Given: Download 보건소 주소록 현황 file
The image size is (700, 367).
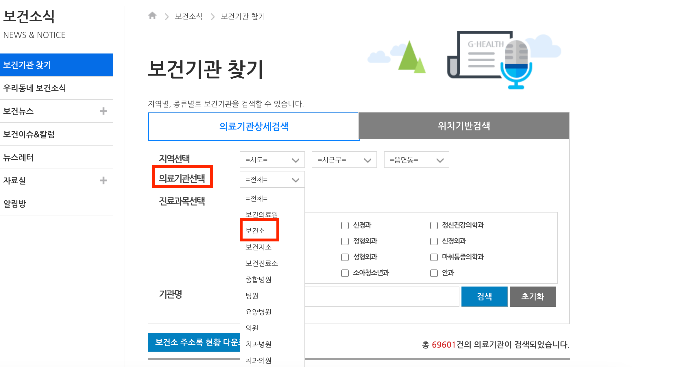Looking at the screenshot, I should pyautogui.click(x=194, y=342).
